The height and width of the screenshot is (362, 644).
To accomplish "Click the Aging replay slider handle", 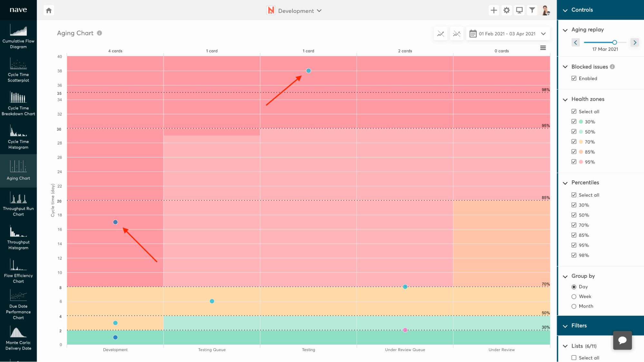I will (614, 42).
